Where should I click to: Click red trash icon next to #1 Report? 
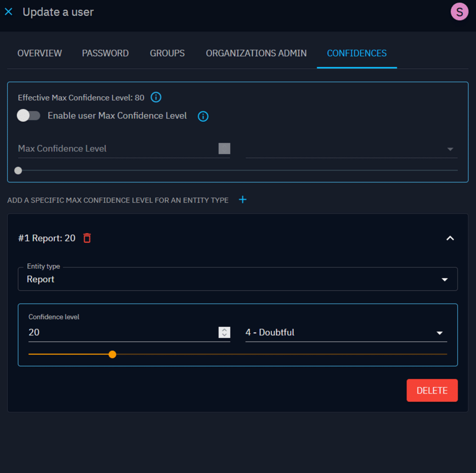pos(87,238)
